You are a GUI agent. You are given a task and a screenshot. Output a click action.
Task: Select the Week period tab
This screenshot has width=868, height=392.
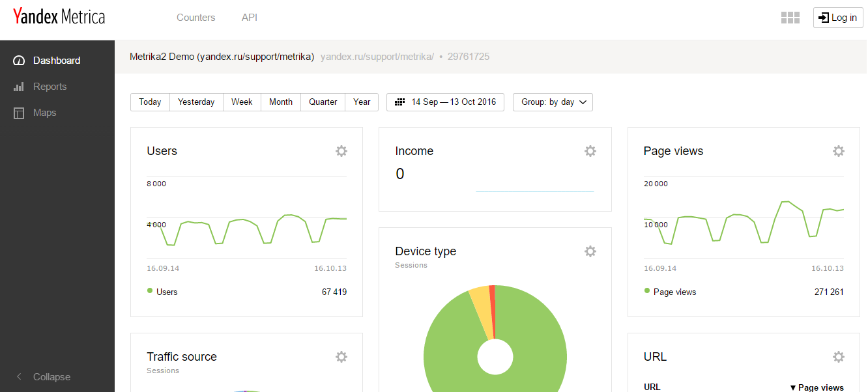coord(242,102)
